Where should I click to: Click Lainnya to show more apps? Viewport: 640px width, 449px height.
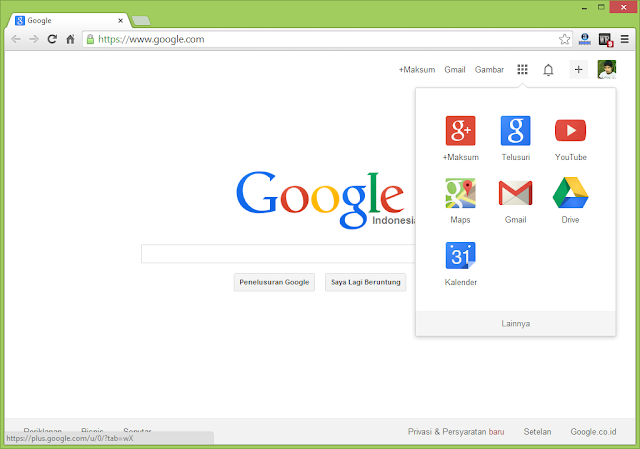pos(516,324)
